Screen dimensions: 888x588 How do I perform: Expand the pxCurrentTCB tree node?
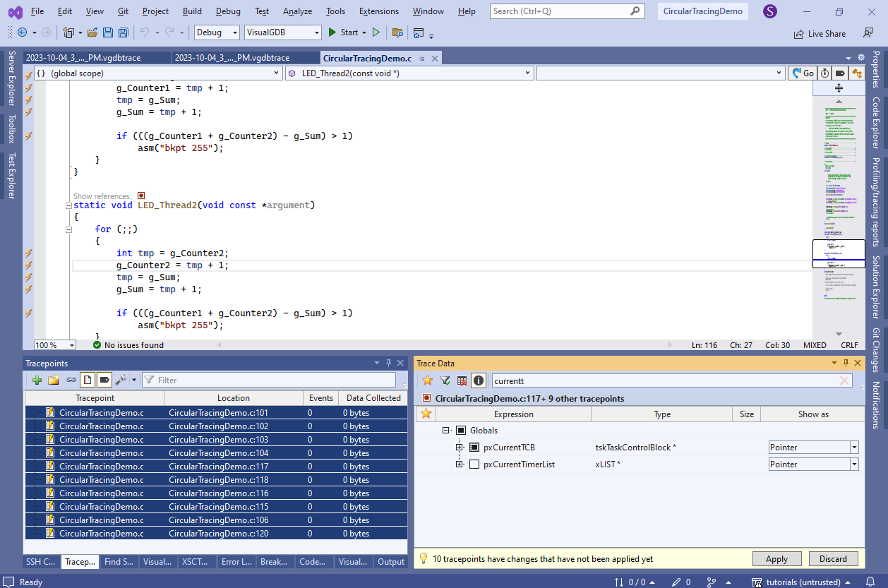[x=460, y=447]
